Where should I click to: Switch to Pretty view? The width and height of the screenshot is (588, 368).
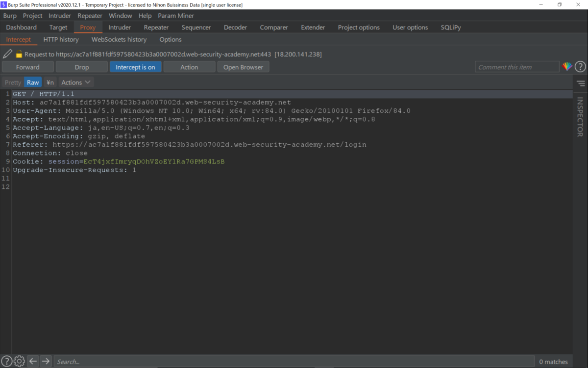click(13, 82)
